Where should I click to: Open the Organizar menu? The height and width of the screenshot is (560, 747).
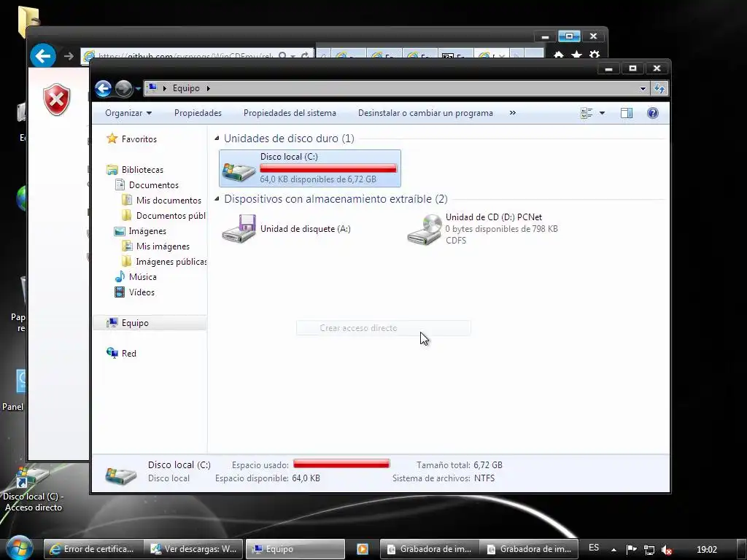[128, 113]
